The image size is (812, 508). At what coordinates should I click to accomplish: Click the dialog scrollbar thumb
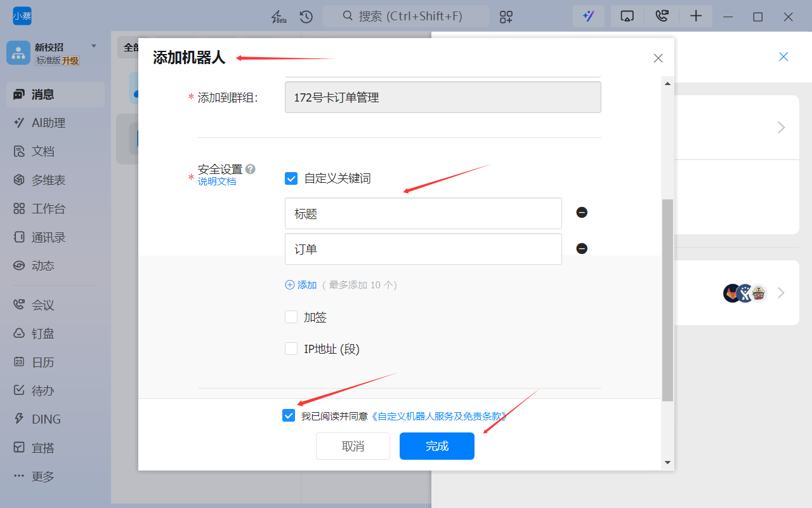tap(667, 300)
